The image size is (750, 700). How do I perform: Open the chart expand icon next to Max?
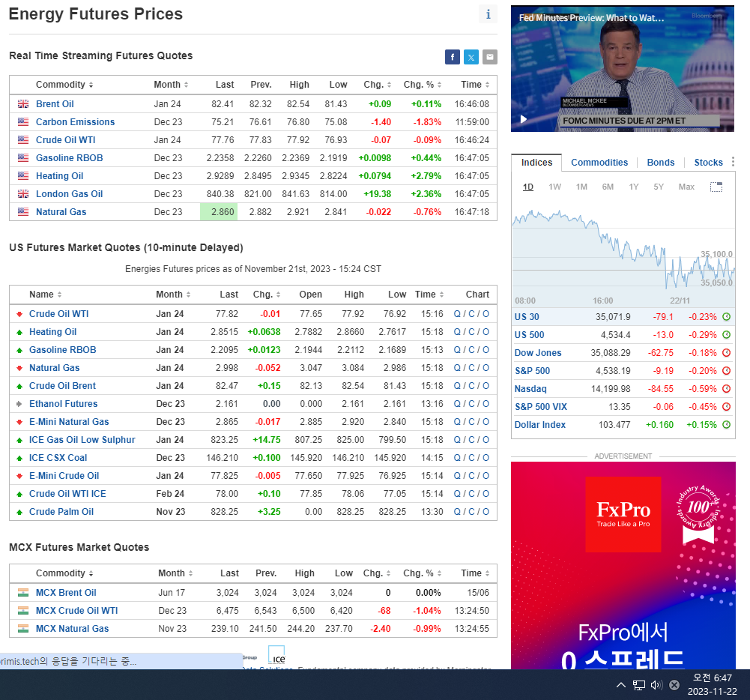coord(716,187)
